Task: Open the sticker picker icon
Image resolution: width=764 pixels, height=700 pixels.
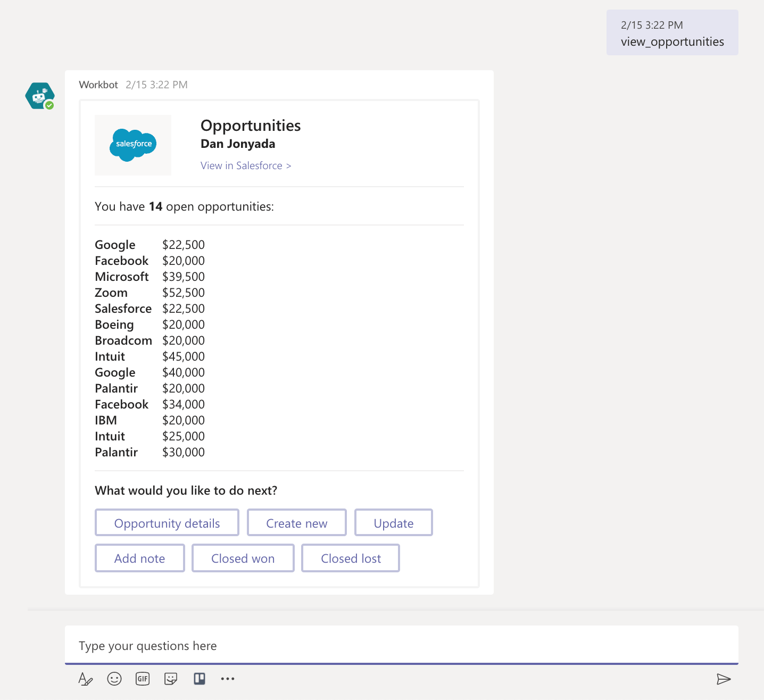Action: coord(171,679)
